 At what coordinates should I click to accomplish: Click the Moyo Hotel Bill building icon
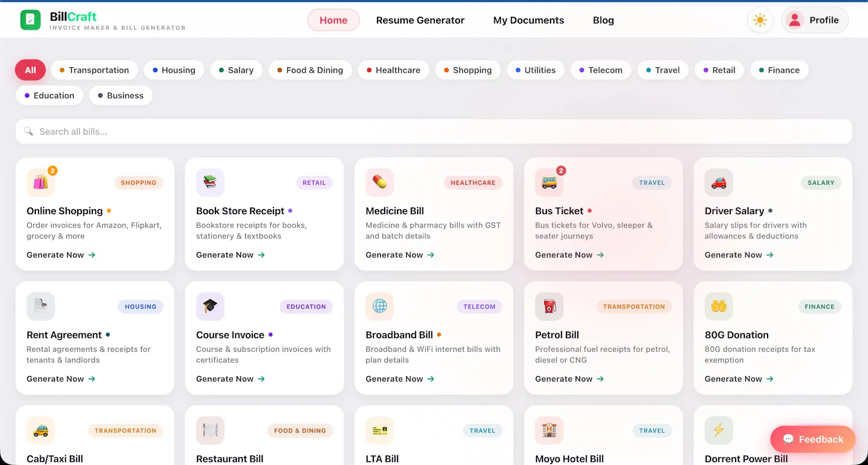(549, 431)
